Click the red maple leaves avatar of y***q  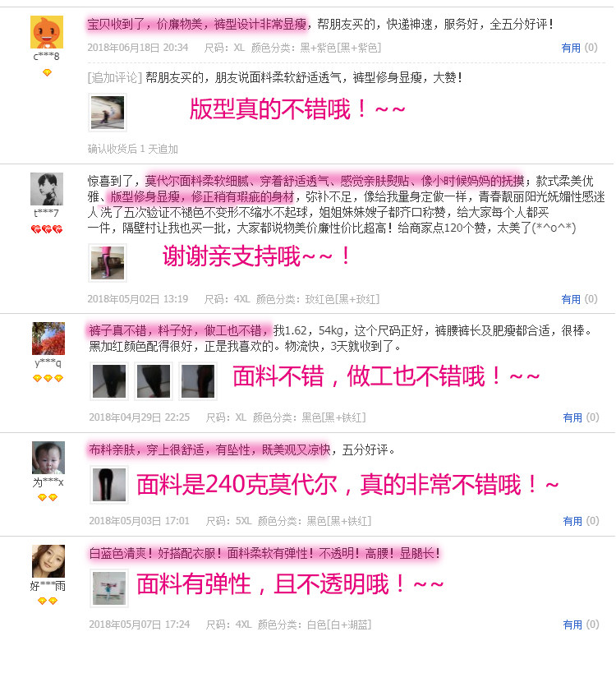pos(48,339)
